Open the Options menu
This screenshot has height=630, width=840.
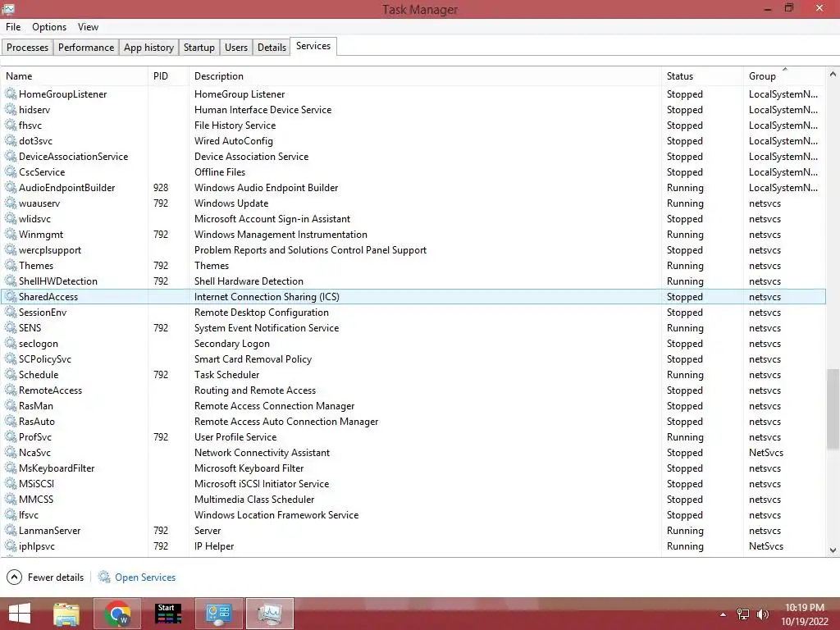tap(49, 27)
